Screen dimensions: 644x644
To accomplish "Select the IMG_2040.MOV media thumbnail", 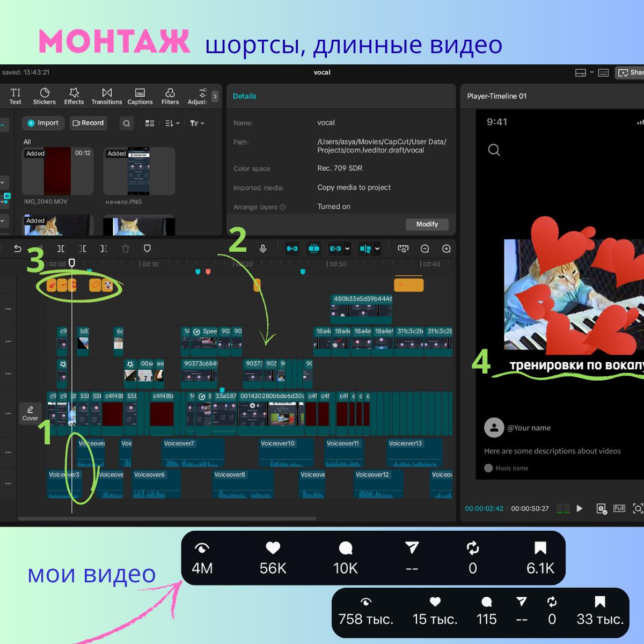I will click(x=57, y=171).
